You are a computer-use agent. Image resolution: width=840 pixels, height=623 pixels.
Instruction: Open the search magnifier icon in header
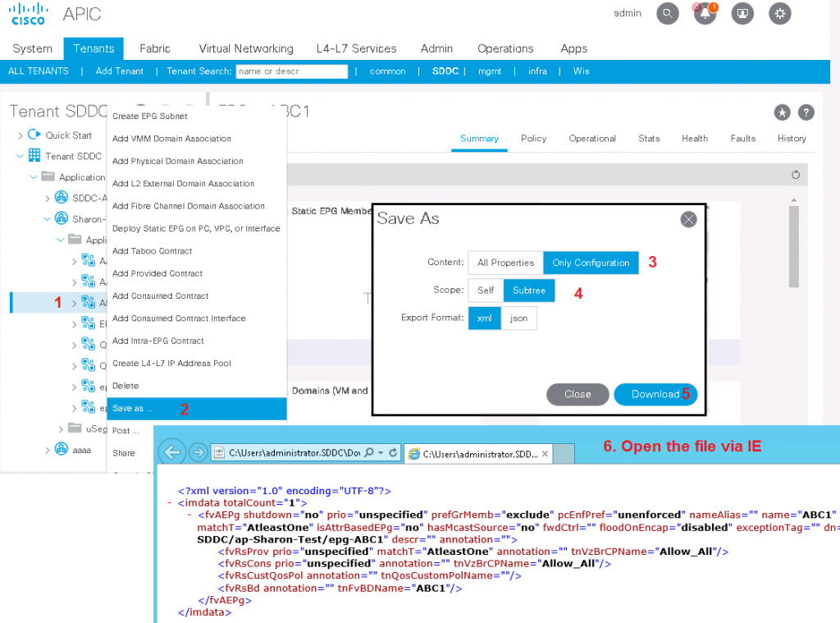[668, 13]
